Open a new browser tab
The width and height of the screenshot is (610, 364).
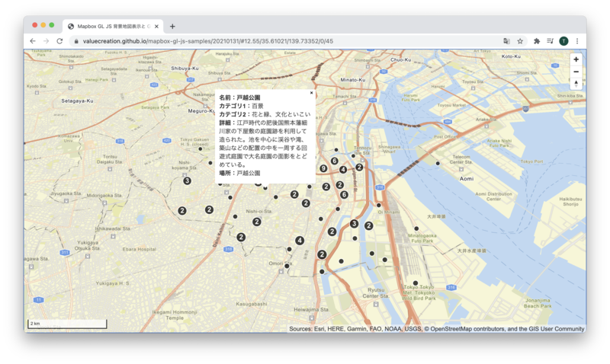click(x=172, y=27)
